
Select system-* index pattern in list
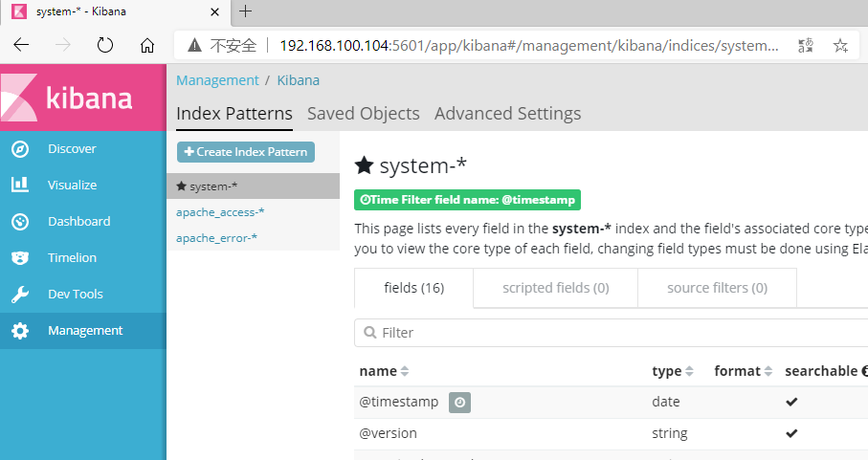pyautogui.click(x=253, y=186)
